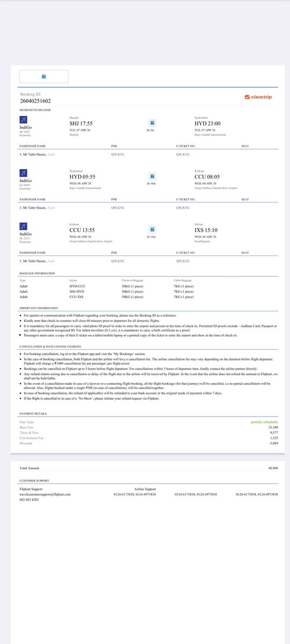Click the 1h 15m duration text
This screenshot has height=644, width=290.
152,236
